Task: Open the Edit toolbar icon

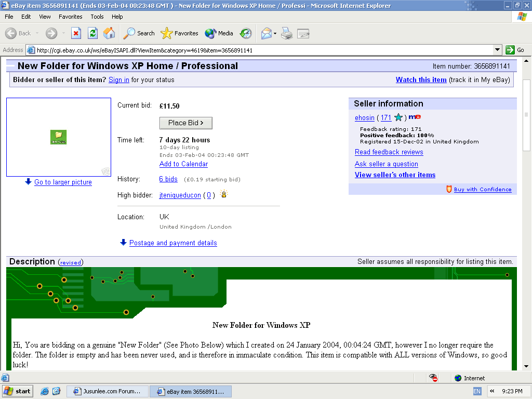Action: point(303,33)
